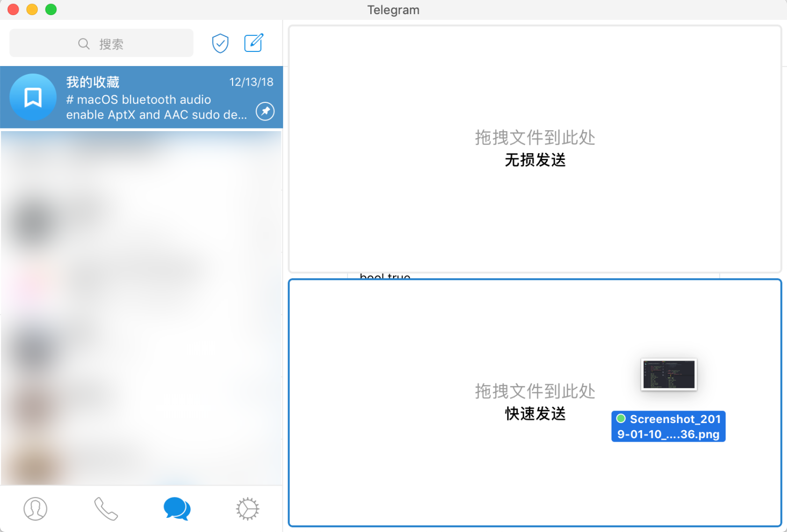Click the search field in the sidebar
787x532 pixels.
[x=101, y=43]
